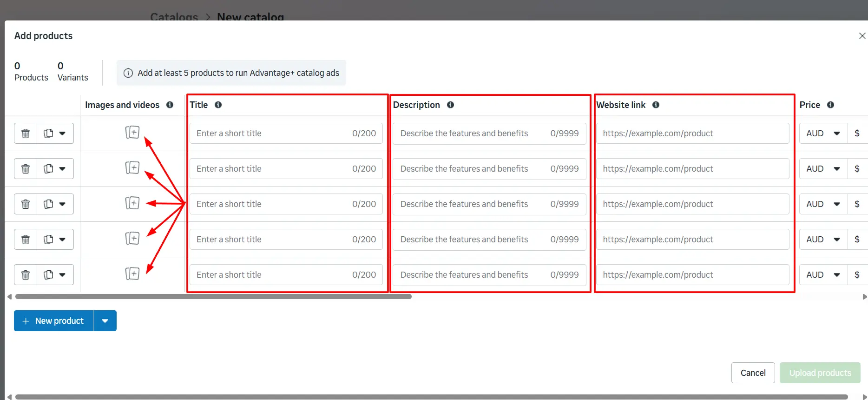The height and width of the screenshot is (400, 868).
Task: Click the table scrollbar's right arrow
Action: [864, 297]
